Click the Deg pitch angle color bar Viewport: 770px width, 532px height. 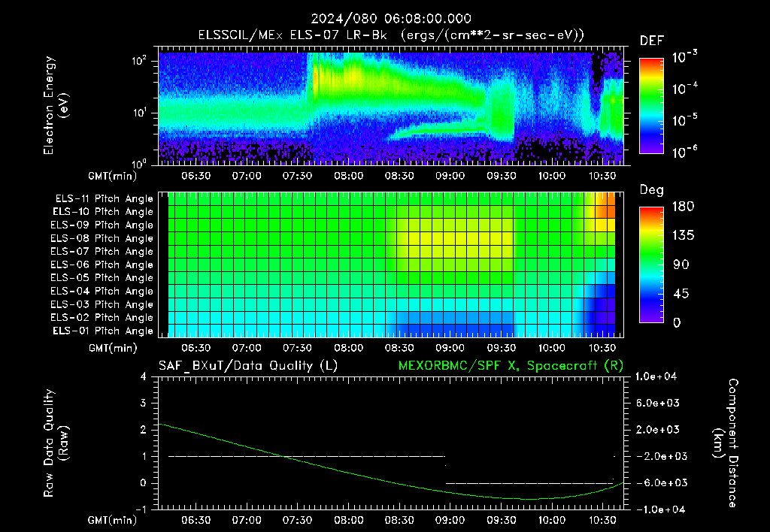click(x=651, y=265)
